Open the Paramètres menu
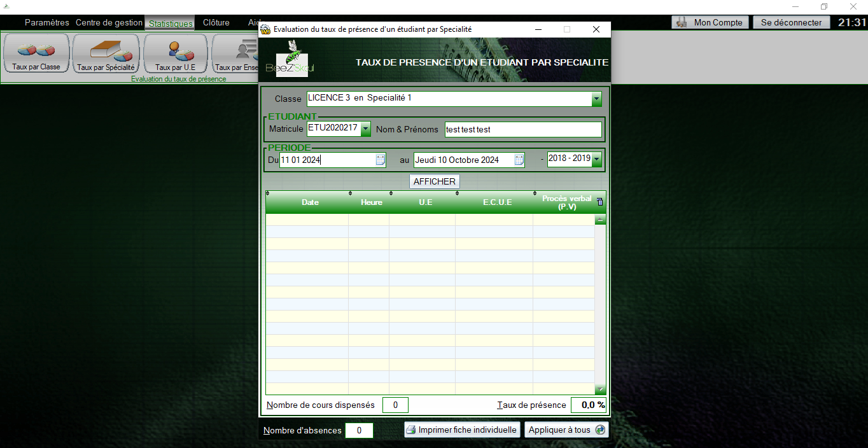Image resolution: width=868 pixels, height=448 pixels. click(46, 23)
